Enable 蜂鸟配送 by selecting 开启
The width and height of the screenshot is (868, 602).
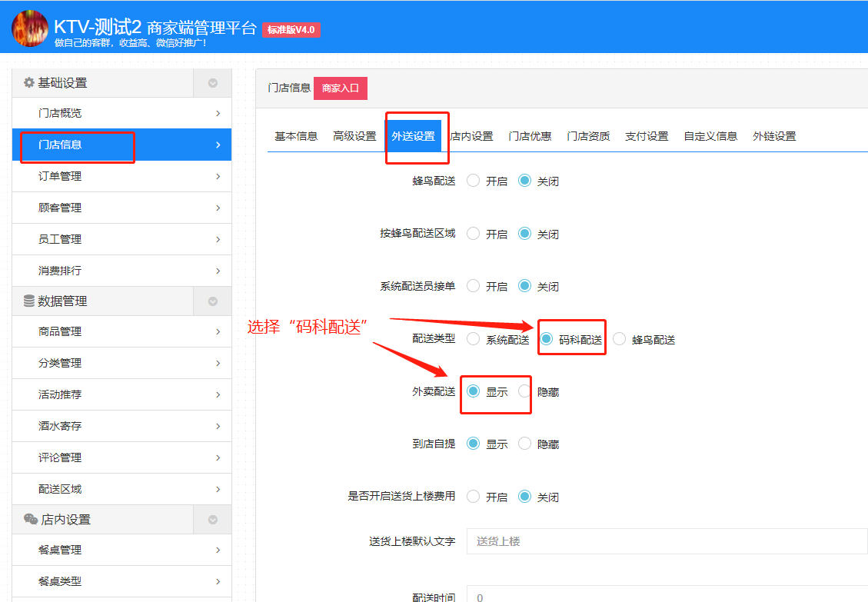click(473, 181)
